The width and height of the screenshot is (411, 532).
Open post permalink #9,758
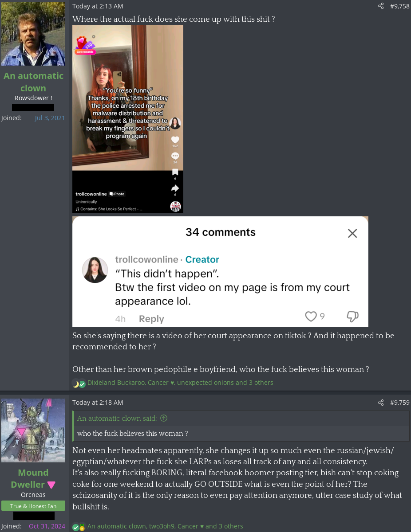(400, 6)
